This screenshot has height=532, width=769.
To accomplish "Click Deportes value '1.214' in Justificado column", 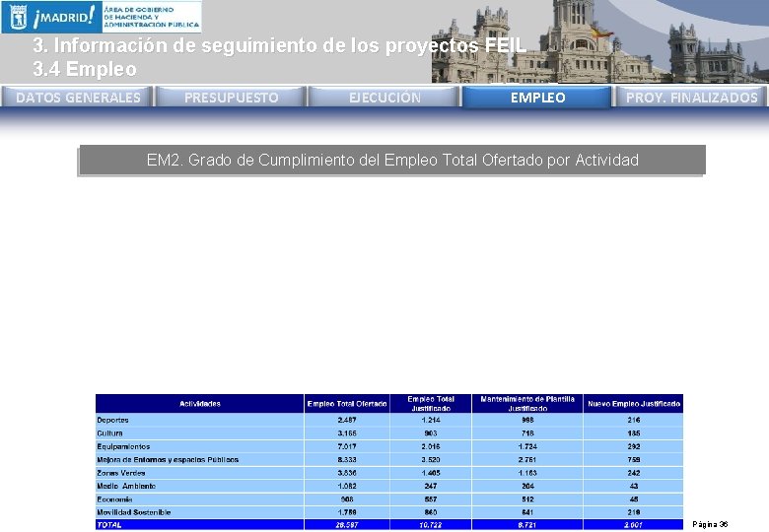I will point(431,420).
